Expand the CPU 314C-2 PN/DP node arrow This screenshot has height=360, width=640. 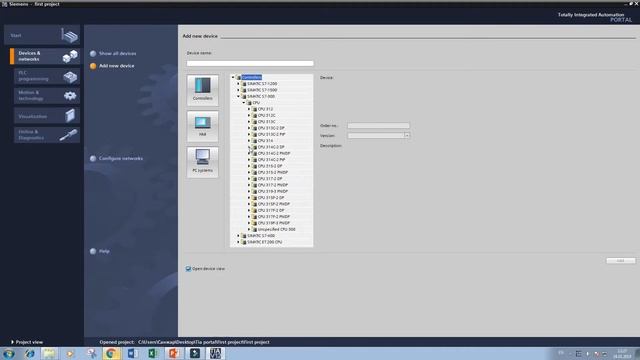point(249,153)
